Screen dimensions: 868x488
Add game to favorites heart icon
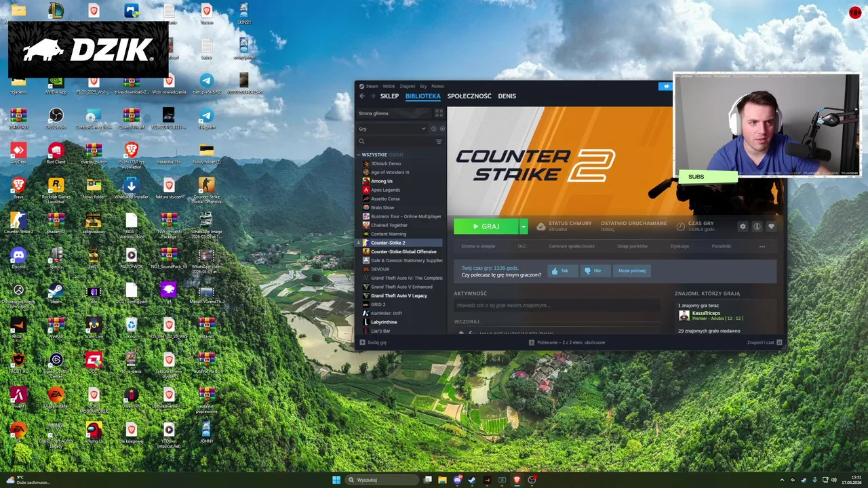pyautogui.click(x=771, y=226)
